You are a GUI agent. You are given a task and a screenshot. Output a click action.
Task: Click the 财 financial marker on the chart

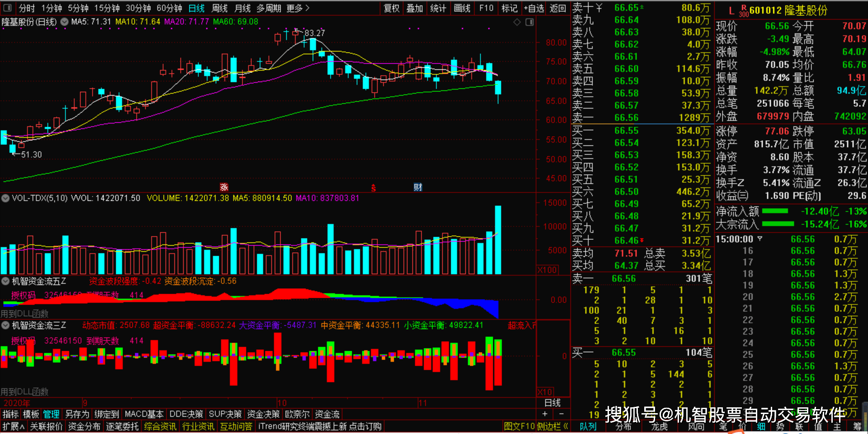click(x=418, y=187)
